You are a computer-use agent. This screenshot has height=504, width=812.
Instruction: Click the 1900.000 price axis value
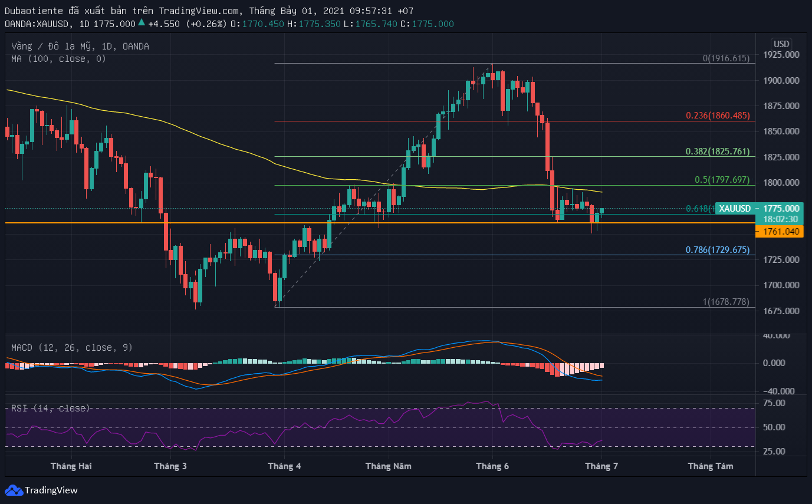pos(781,80)
